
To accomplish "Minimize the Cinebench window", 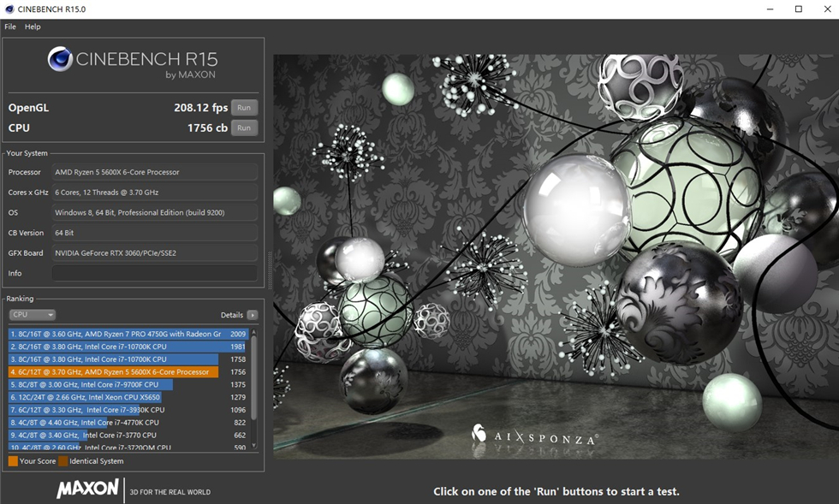I will 770,9.
